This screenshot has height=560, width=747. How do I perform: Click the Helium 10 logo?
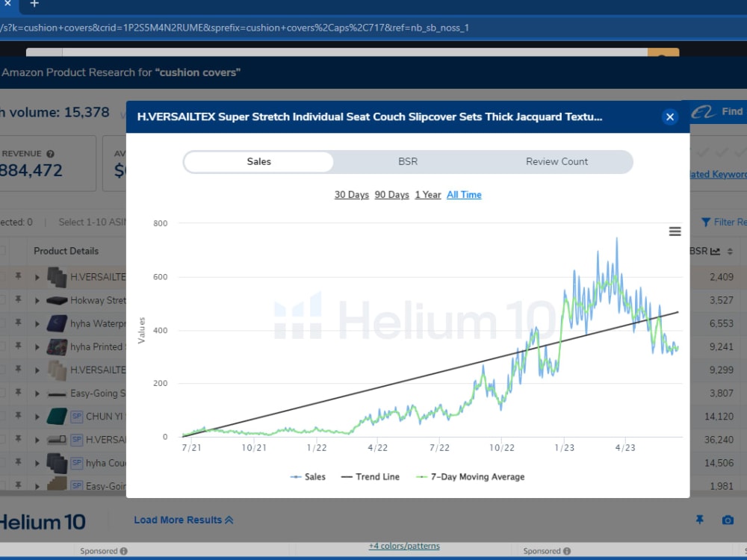43,523
